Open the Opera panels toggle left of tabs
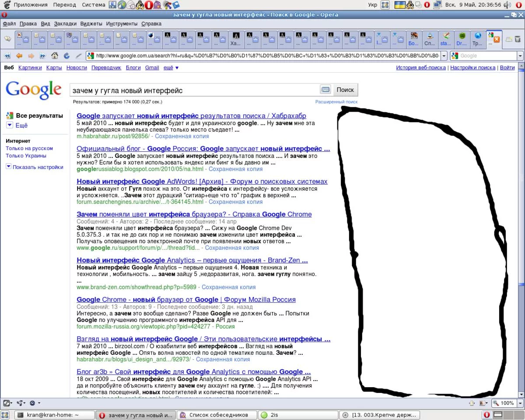The width and height of the screenshot is (525, 420). pos(7,39)
